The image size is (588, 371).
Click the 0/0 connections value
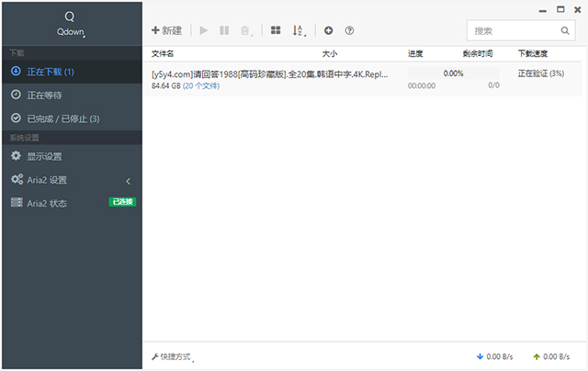pyautogui.click(x=494, y=85)
